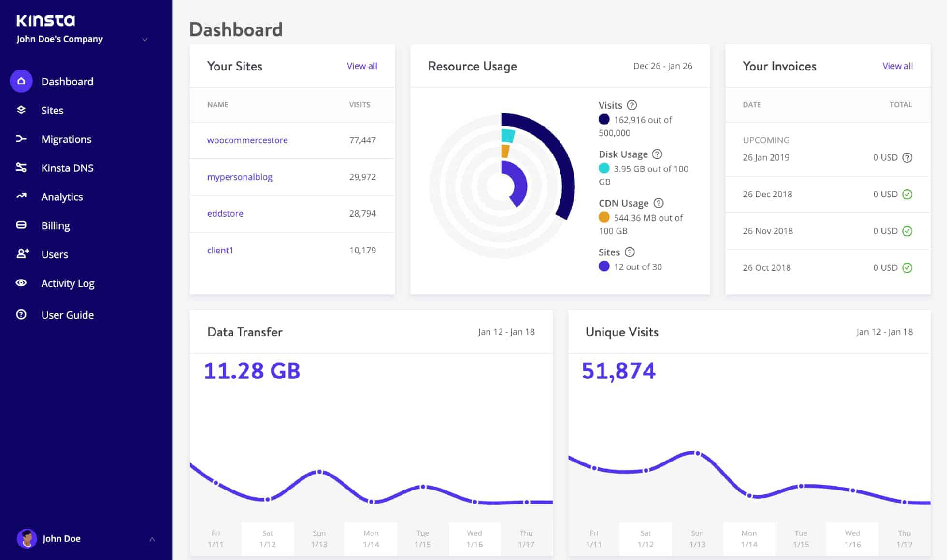Viewport: 947px width, 560px height.
Task: Click the User Guide icon in sidebar
Action: pyautogui.click(x=22, y=314)
